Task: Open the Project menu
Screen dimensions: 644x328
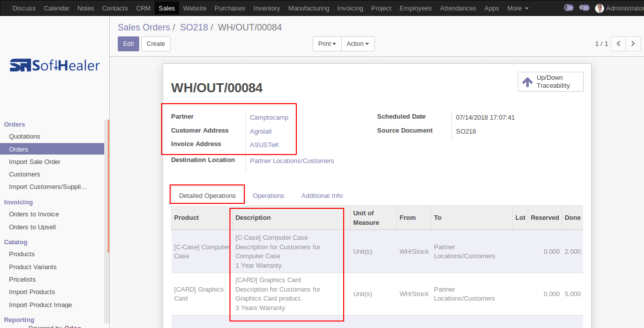Action: click(381, 8)
